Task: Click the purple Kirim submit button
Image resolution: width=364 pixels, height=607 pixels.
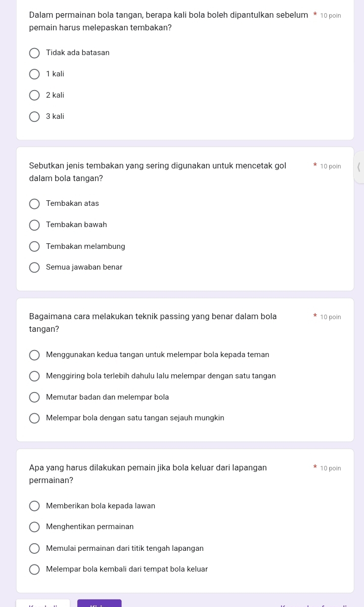Action: click(x=100, y=603)
